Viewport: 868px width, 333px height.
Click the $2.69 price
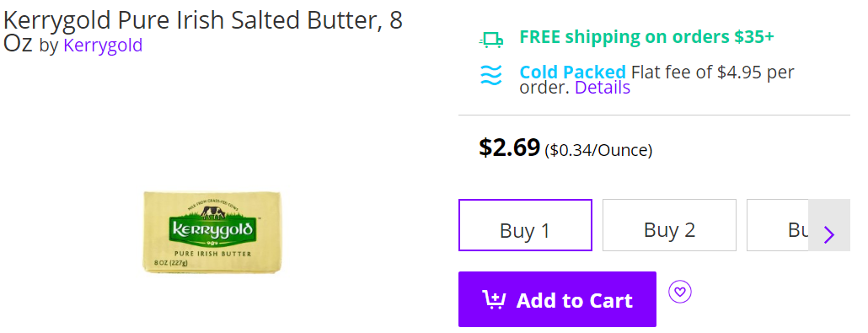[509, 147]
